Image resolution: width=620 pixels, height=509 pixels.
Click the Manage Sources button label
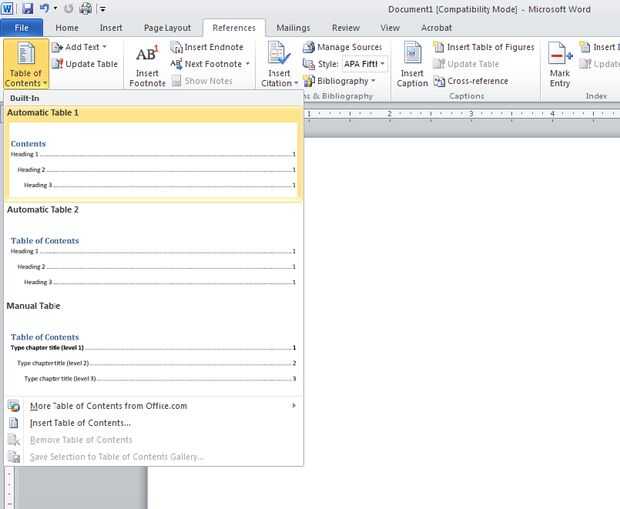(x=350, y=47)
